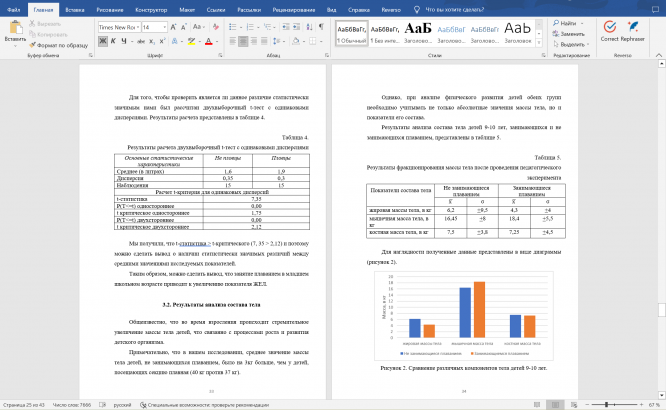This screenshot has width=666, height=410.
Task: Toggle superscript x² formatting
Action: coord(162,41)
